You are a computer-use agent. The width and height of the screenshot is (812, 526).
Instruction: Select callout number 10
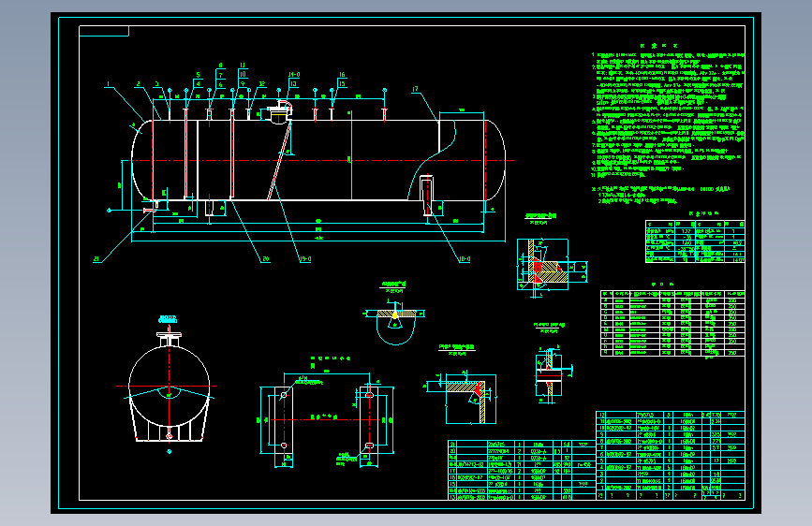[x=243, y=75]
